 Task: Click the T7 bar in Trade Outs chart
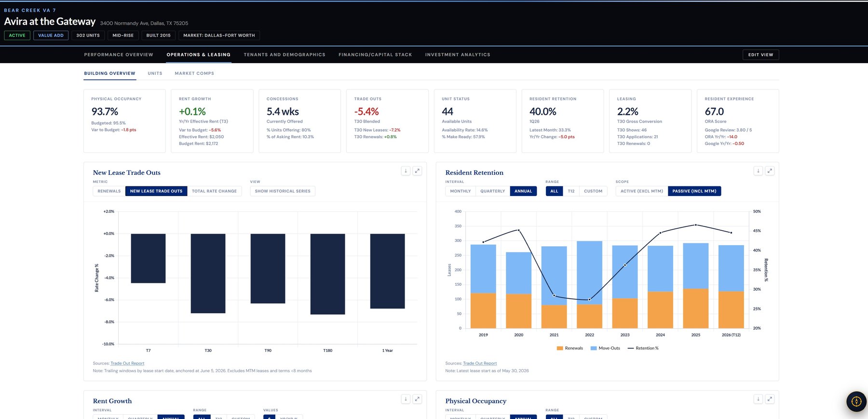click(x=148, y=258)
